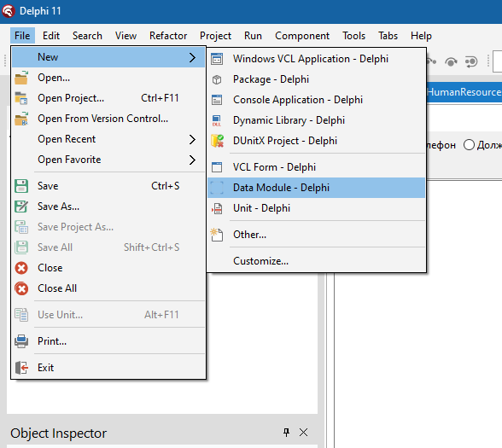Open the View menu
This screenshot has height=448, width=502.
[x=125, y=36]
